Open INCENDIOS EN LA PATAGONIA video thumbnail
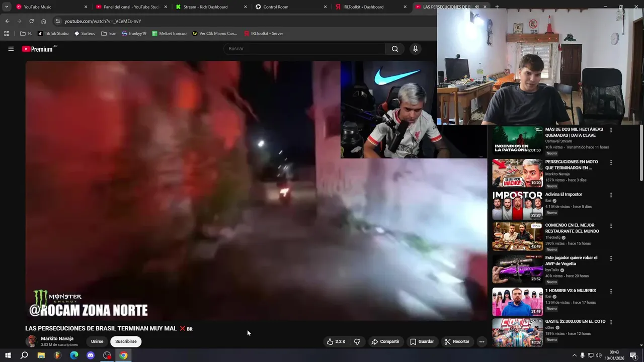Viewport: 644px width, 362px height. (517, 140)
